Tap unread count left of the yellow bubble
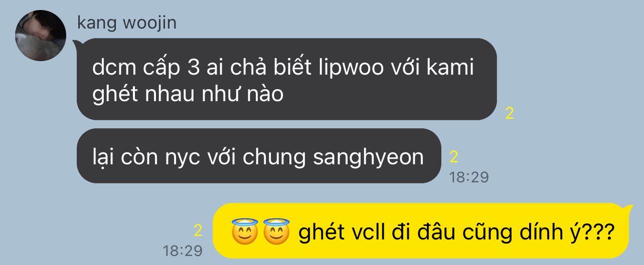 pos(198,231)
